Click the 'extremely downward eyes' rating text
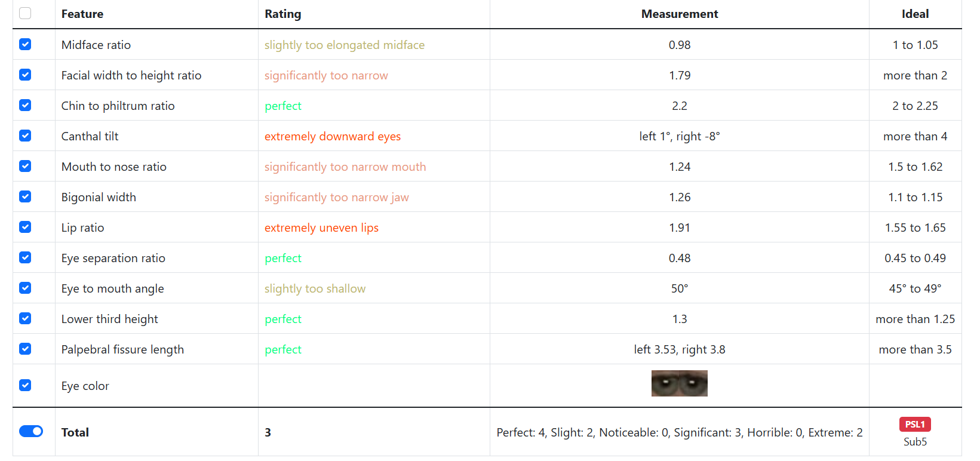 point(333,136)
